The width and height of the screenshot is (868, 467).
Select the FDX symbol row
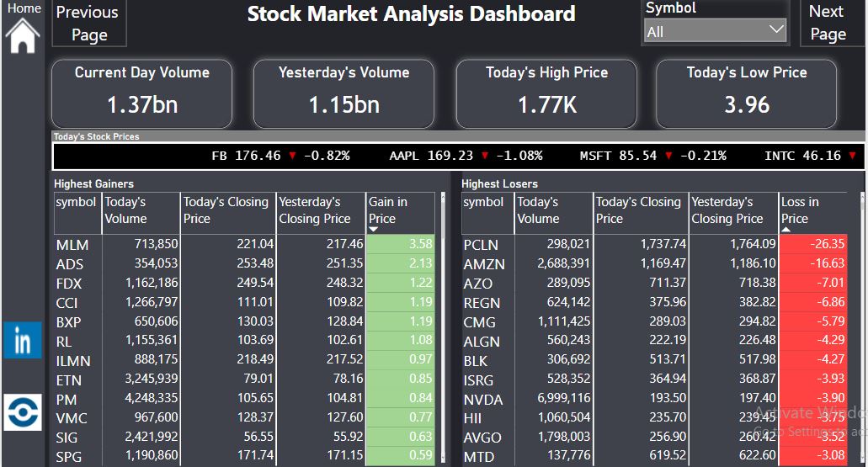[x=244, y=283]
